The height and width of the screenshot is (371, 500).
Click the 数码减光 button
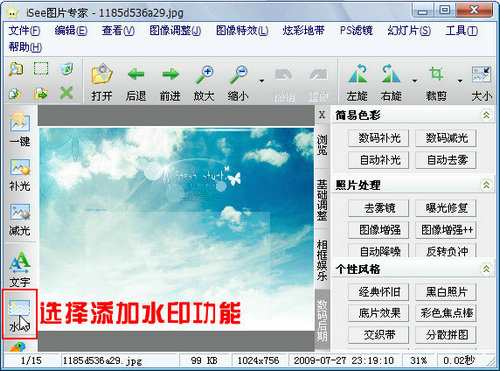pyautogui.click(x=446, y=138)
